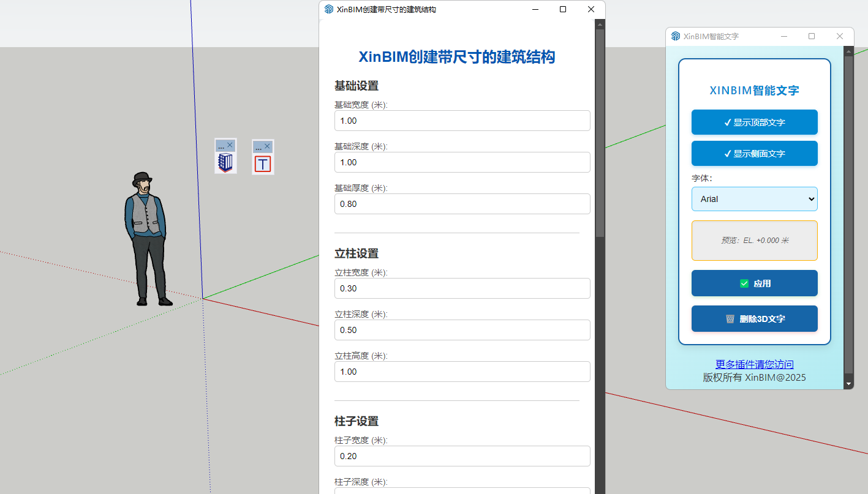The image size is (868, 494).
Task: Select the 立柱深度 field showing 0.50
Action: [x=462, y=330]
